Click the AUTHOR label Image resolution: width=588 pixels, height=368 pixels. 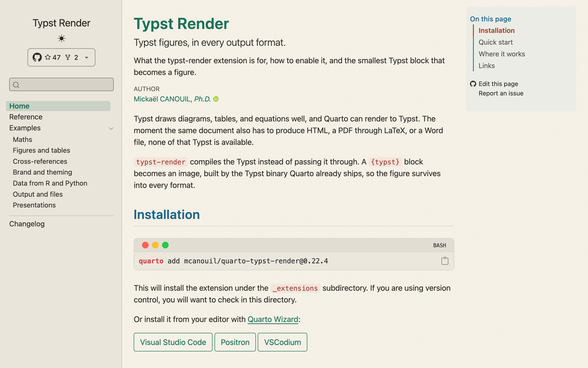(147, 89)
